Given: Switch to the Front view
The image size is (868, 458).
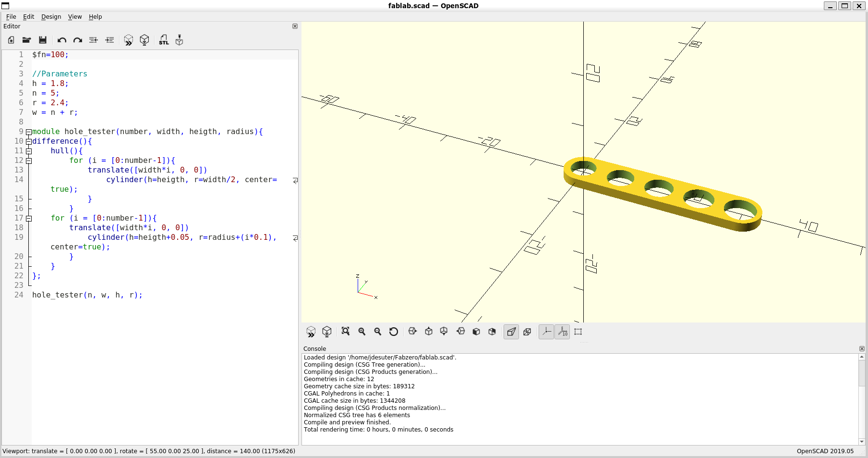Looking at the screenshot, I should 476,332.
